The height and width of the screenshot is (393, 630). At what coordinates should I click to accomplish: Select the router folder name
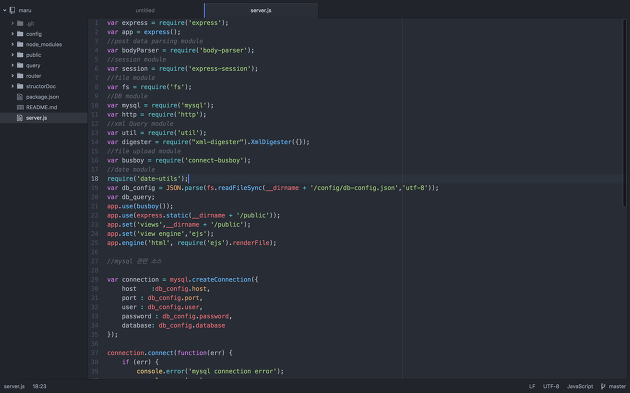click(33, 76)
